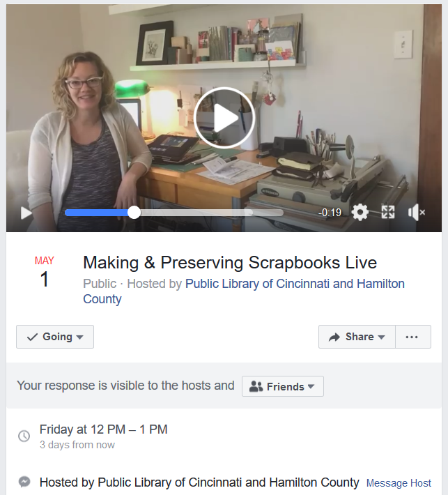
Task: Click the large center play button on video
Action: (x=224, y=118)
